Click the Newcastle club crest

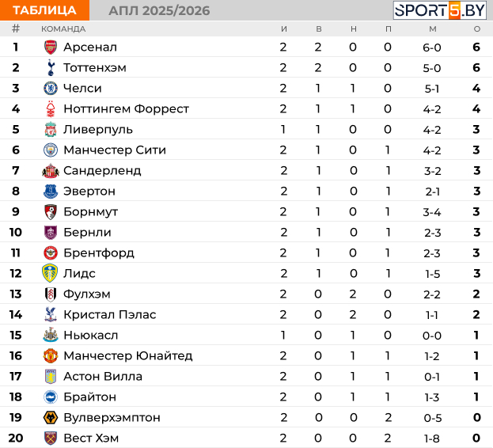(x=51, y=335)
